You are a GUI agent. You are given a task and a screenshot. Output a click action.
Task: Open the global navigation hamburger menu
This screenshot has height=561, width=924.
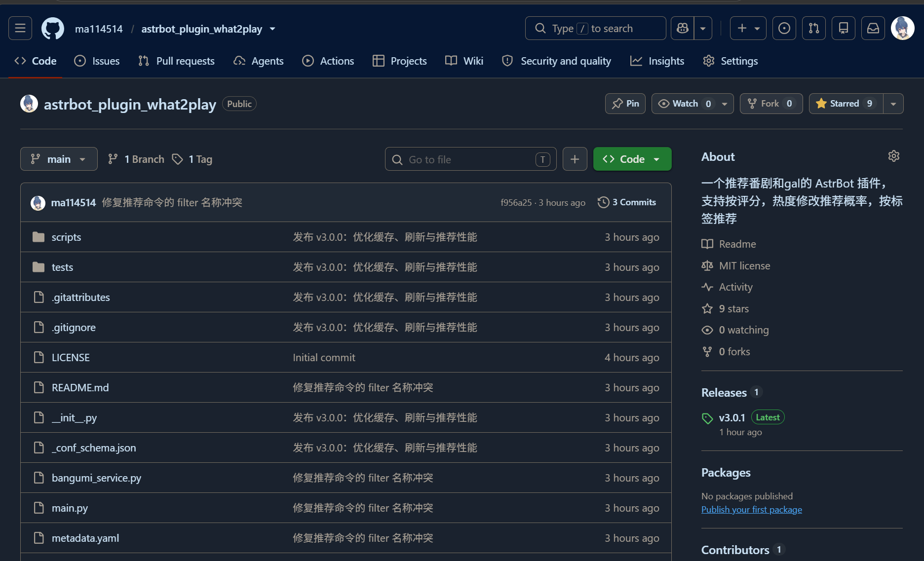(20, 28)
